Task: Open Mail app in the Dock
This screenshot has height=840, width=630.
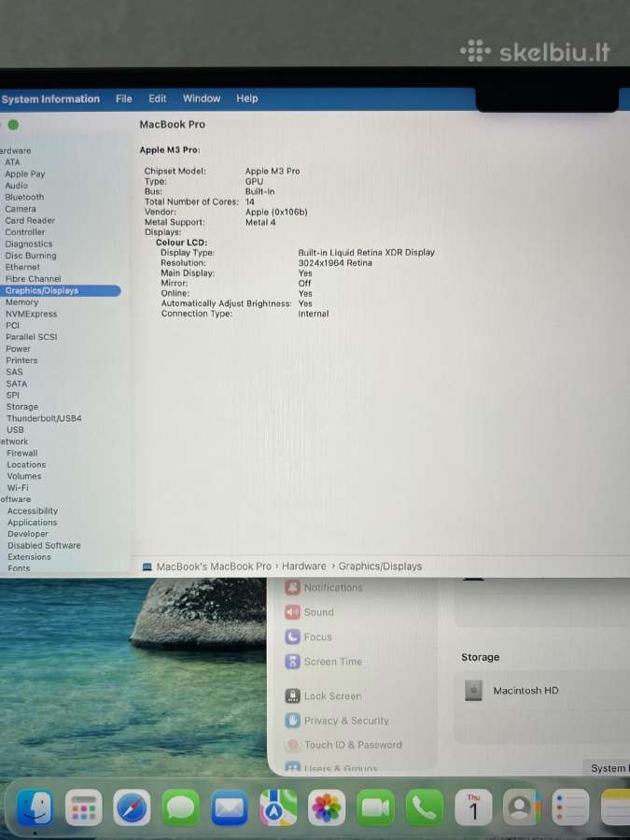Action: [230, 807]
